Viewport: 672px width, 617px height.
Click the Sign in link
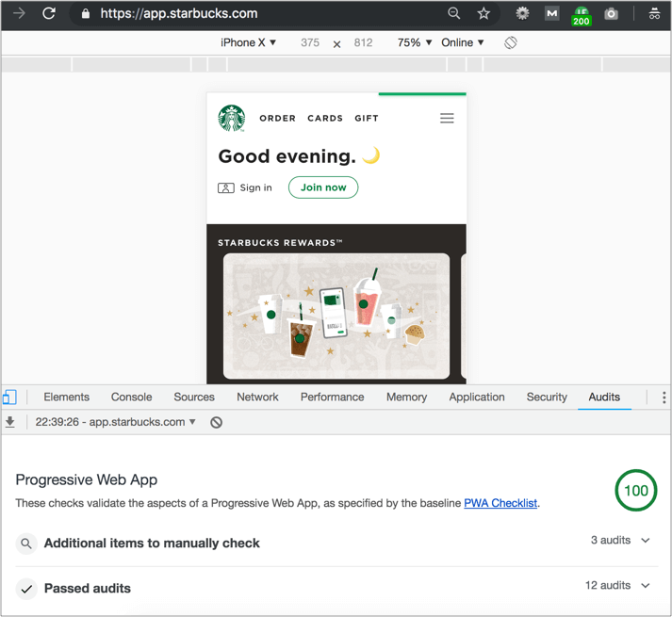pos(255,187)
